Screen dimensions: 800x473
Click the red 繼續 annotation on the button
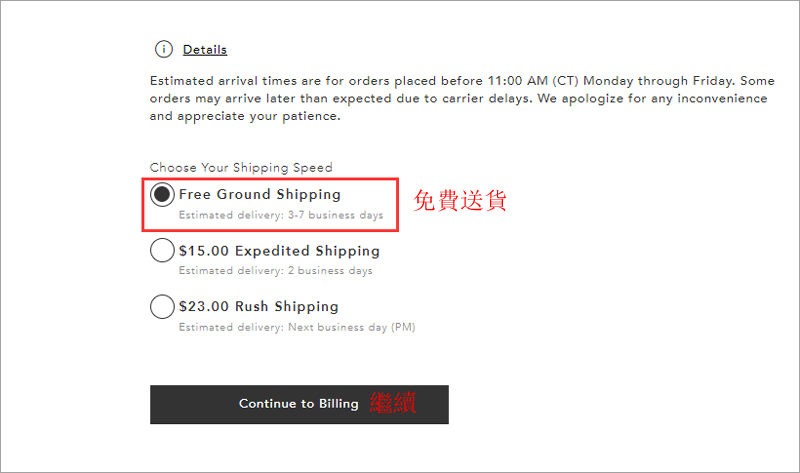(x=393, y=403)
